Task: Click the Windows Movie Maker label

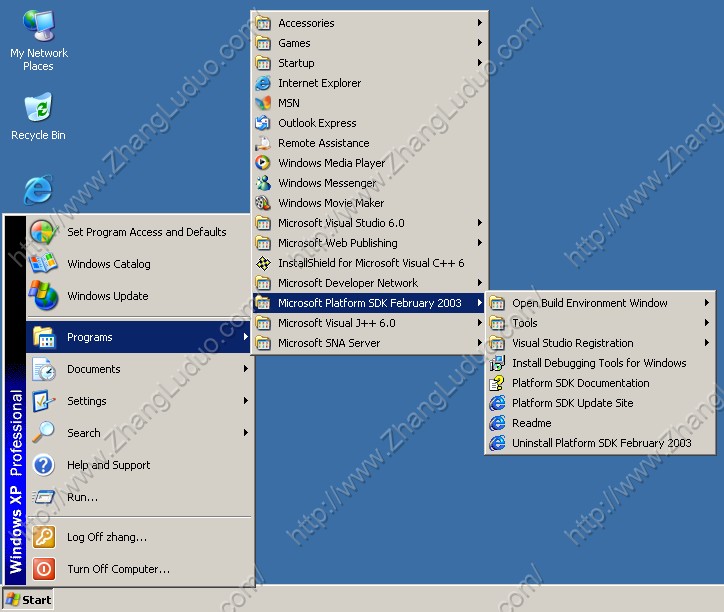Action: point(331,203)
